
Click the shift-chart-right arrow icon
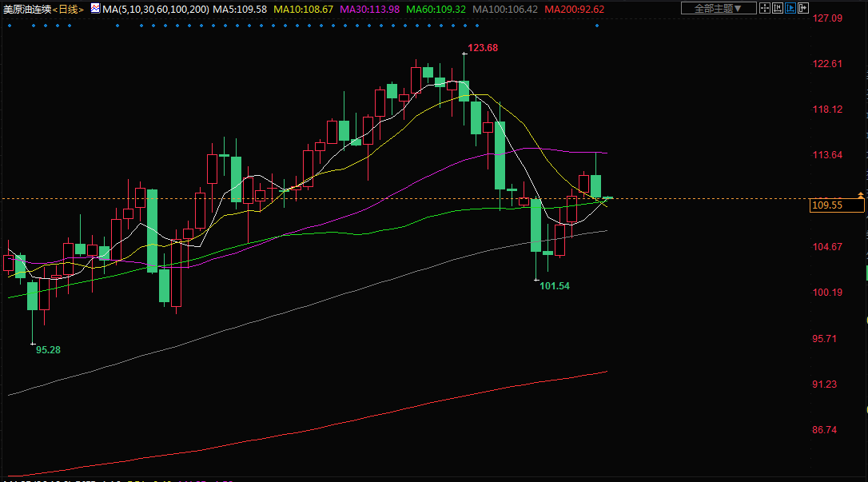(x=804, y=8)
